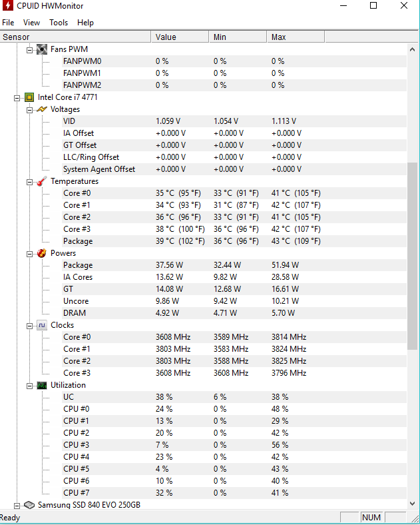Collapse the Utilization section
Image resolution: width=420 pixels, height=525 pixels.
(30, 386)
